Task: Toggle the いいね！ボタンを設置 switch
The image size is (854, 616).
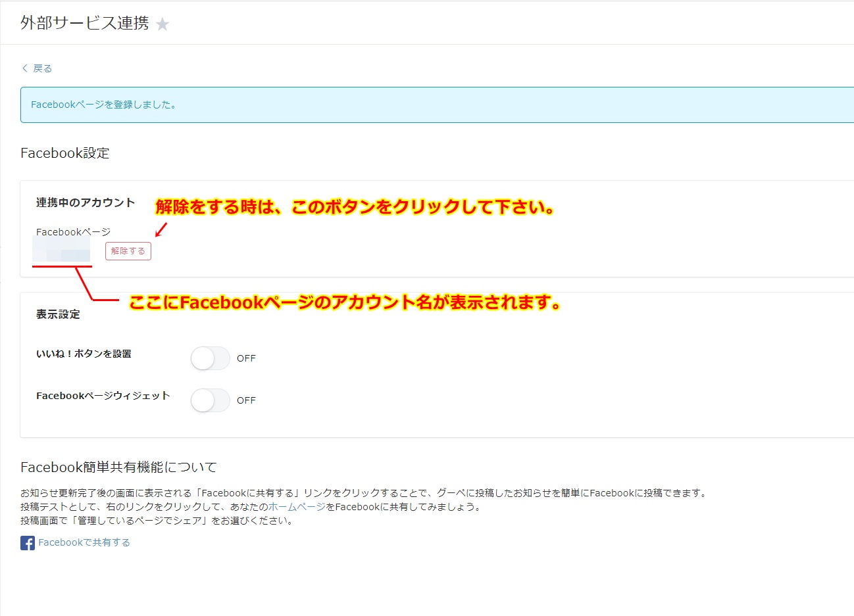Action: click(x=211, y=358)
